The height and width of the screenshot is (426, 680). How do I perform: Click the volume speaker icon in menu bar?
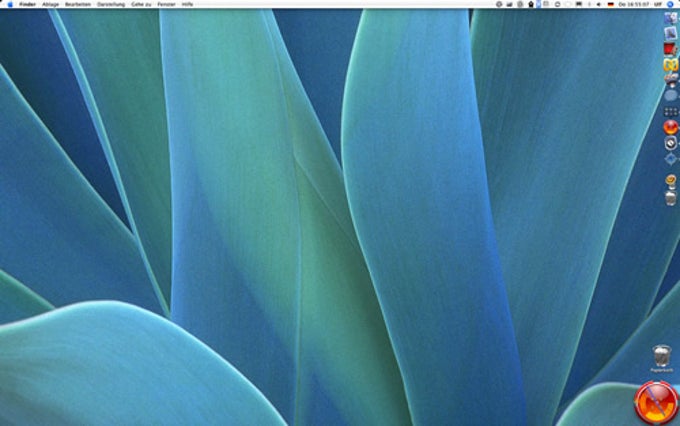599,4
